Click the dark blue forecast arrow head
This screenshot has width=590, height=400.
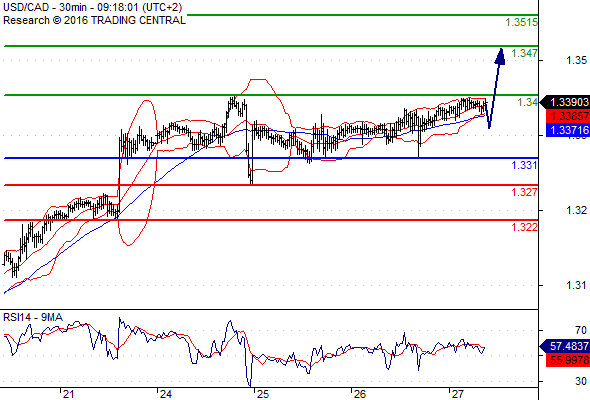(x=500, y=56)
